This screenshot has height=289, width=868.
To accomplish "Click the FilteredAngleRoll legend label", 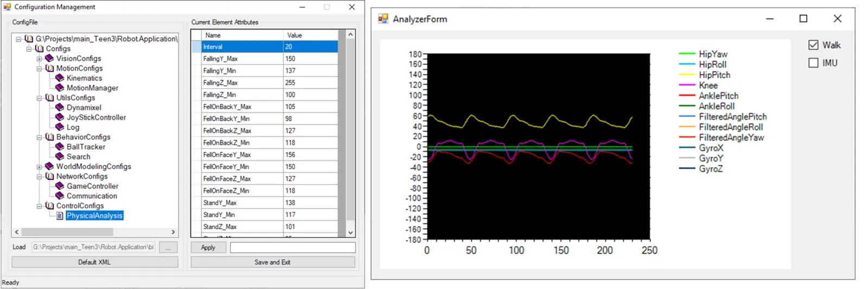I will pos(731,127).
